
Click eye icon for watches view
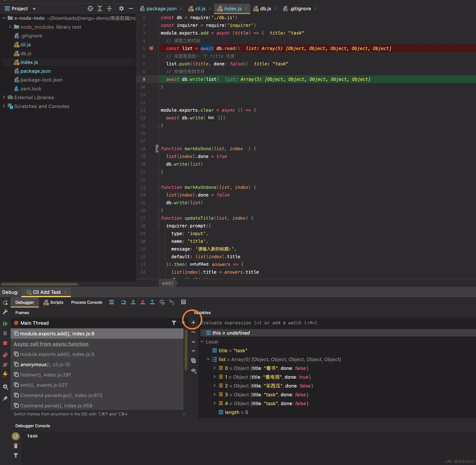pyautogui.click(x=193, y=370)
